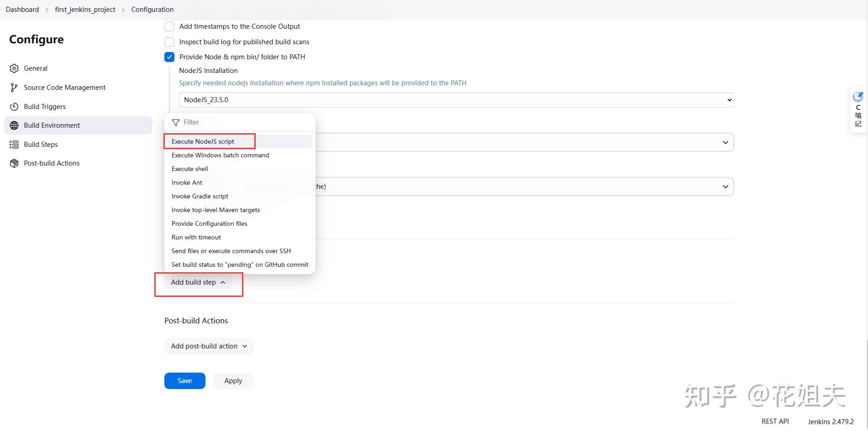
Task: Select the Build Environment globe icon
Action: [x=14, y=125]
